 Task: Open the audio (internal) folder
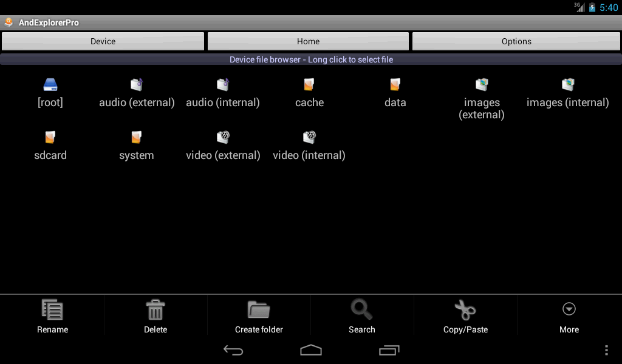pos(223,85)
